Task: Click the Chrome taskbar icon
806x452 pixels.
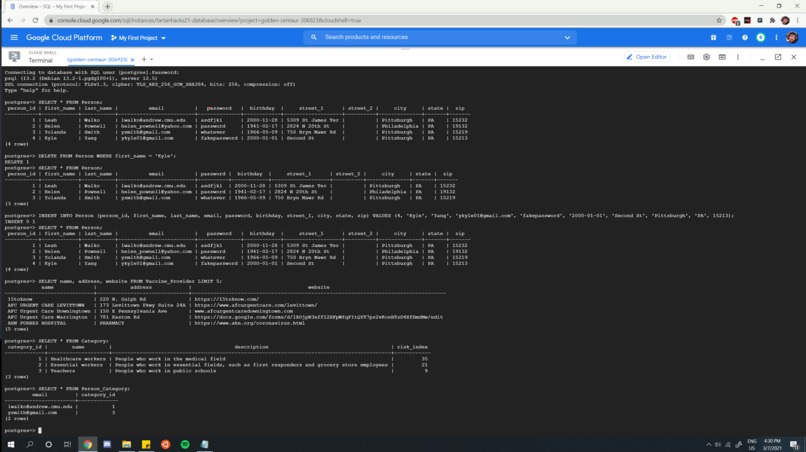Action: pyautogui.click(x=87, y=444)
